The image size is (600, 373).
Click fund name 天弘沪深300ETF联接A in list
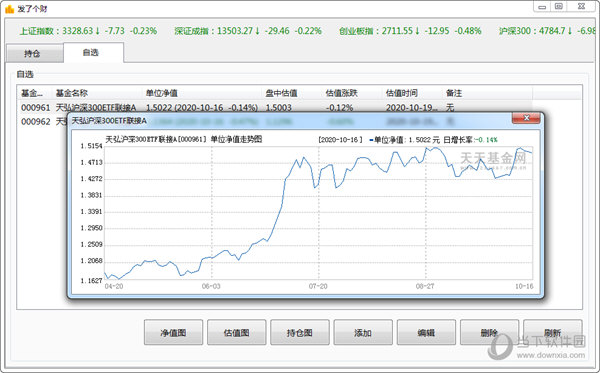(96, 108)
